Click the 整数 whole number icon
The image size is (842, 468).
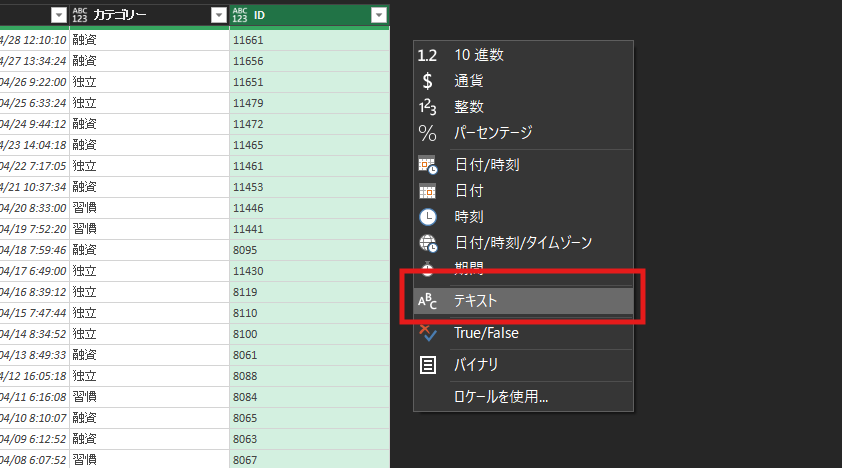coord(427,107)
